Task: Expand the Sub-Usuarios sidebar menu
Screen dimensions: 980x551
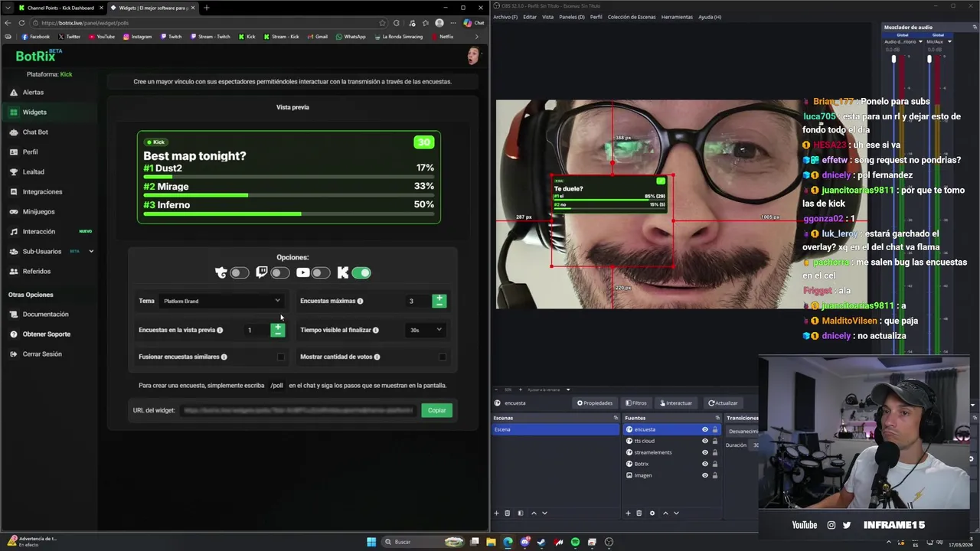Action: (91, 251)
